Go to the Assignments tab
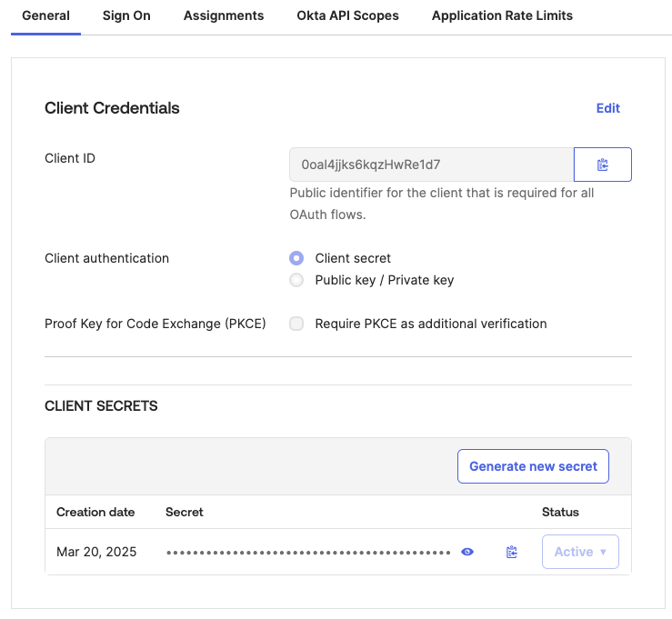 pos(224,15)
